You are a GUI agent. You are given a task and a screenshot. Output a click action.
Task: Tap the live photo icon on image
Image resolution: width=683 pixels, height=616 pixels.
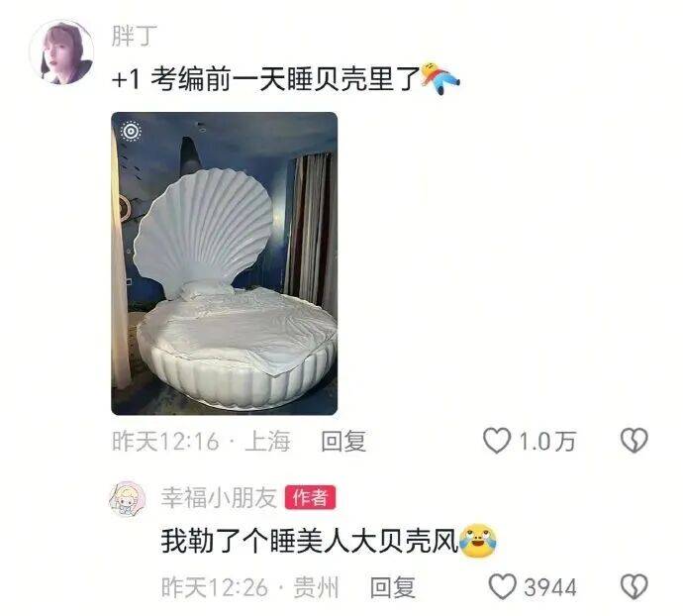coord(131,131)
